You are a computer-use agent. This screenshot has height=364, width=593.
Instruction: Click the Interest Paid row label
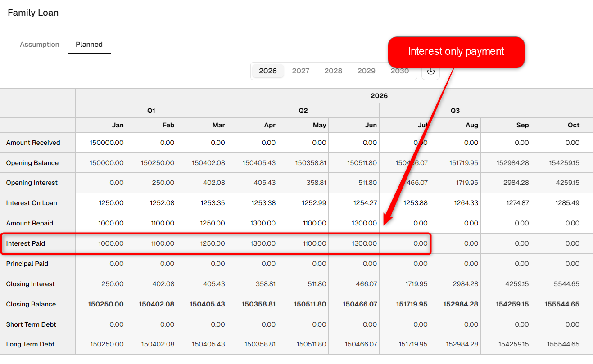pos(26,243)
